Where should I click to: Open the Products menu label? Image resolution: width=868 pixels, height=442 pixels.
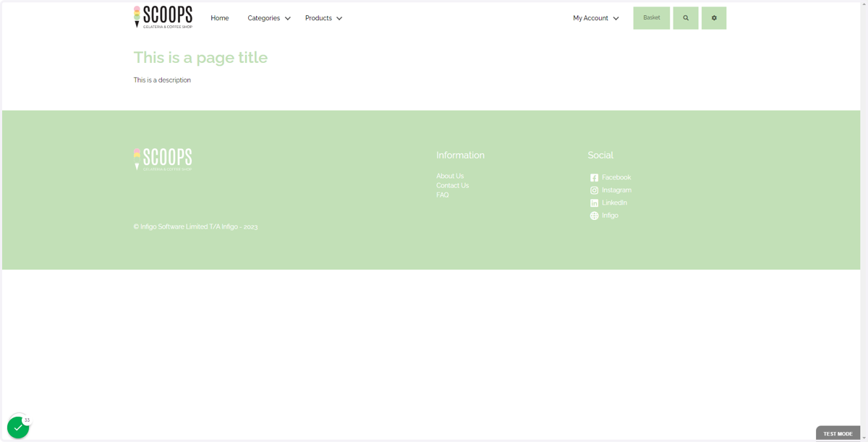pos(318,18)
